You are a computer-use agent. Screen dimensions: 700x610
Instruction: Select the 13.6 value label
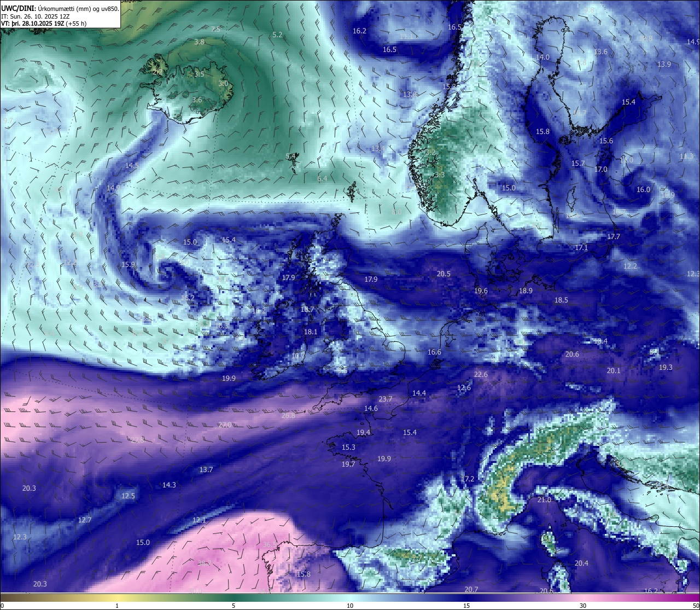tap(600, 51)
